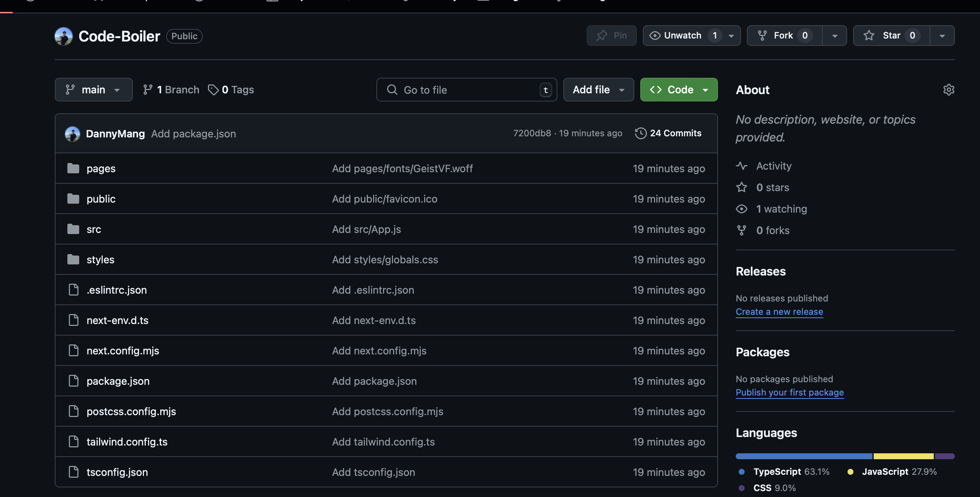Viewport: 980px width, 497px height.
Task: Click the Activity pulse icon
Action: pyautogui.click(x=741, y=166)
